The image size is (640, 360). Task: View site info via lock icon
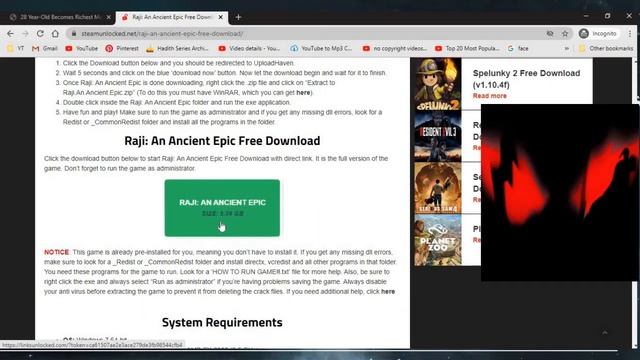[74, 33]
